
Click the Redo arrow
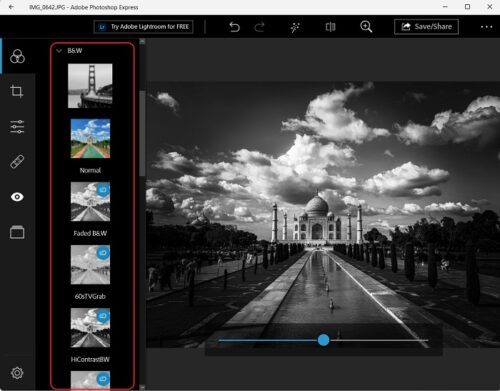(259, 27)
